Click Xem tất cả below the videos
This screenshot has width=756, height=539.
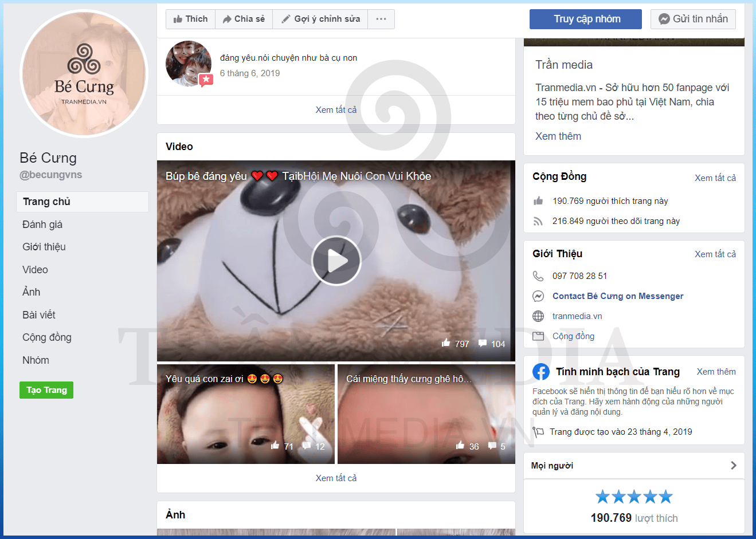pyautogui.click(x=336, y=478)
